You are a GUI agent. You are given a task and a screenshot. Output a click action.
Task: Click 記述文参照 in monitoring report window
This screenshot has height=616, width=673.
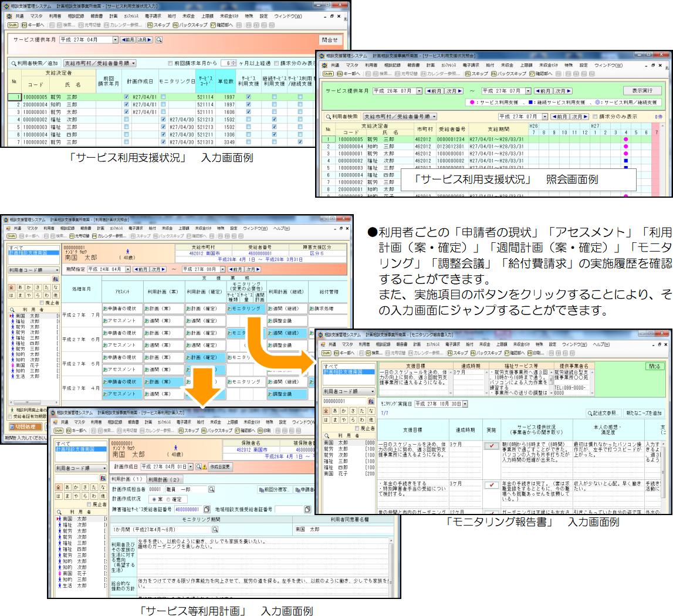click(603, 414)
